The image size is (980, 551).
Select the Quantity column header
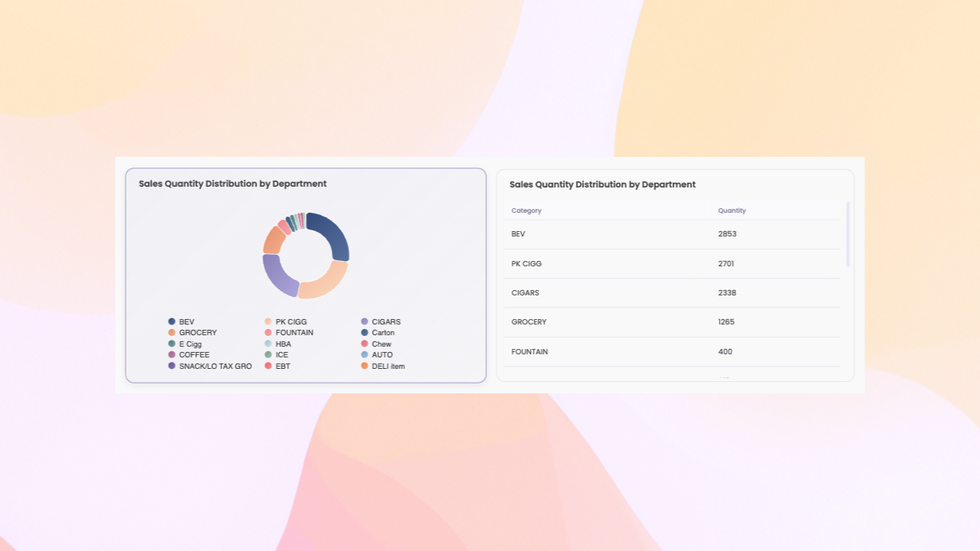(x=731, y=210)
